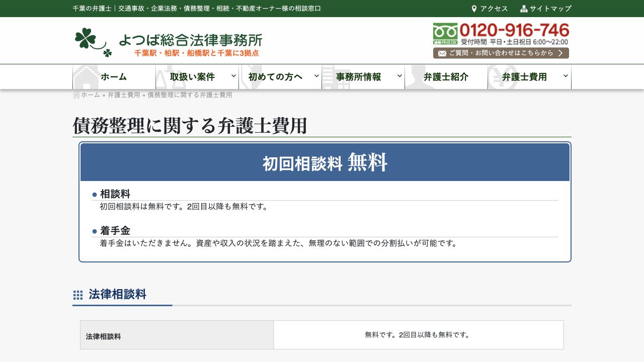Open the ご質問・お問い合わせはこちらから button

501,53
